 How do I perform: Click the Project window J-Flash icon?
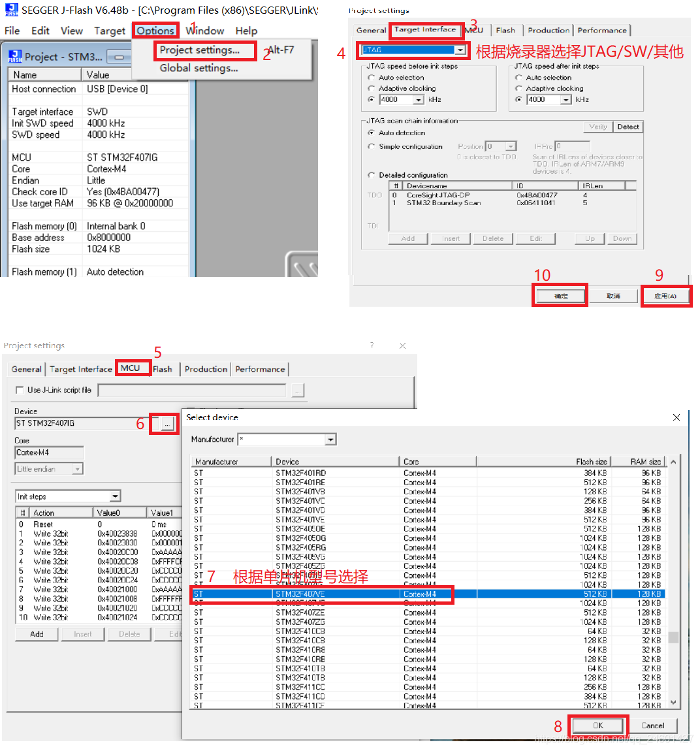[x=15, y=57]
